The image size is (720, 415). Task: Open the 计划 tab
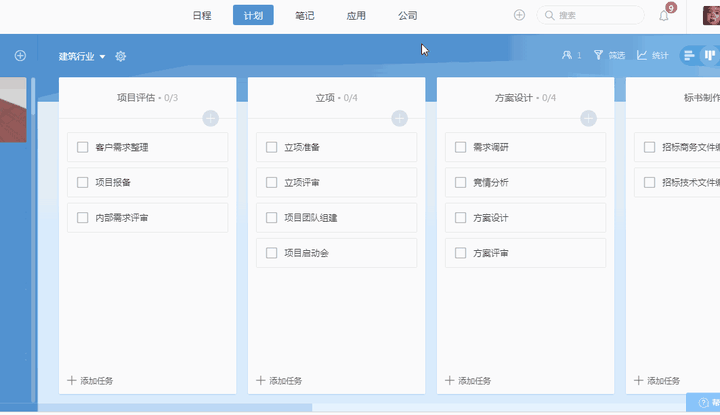tap(253, 15)
